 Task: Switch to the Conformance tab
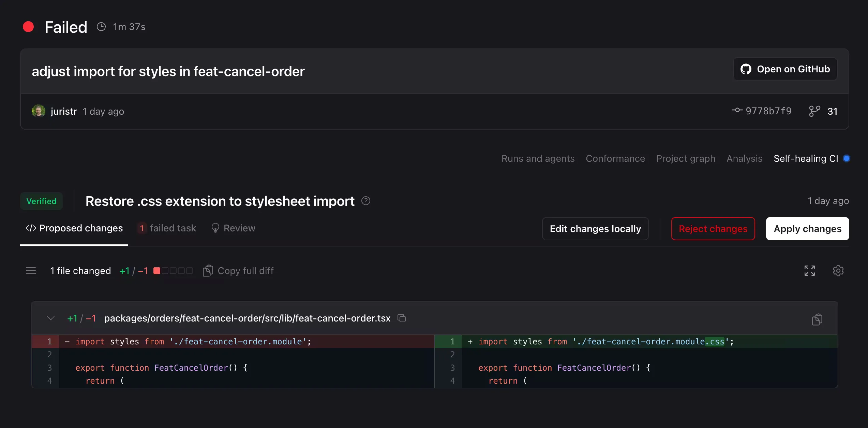(615, 158)
